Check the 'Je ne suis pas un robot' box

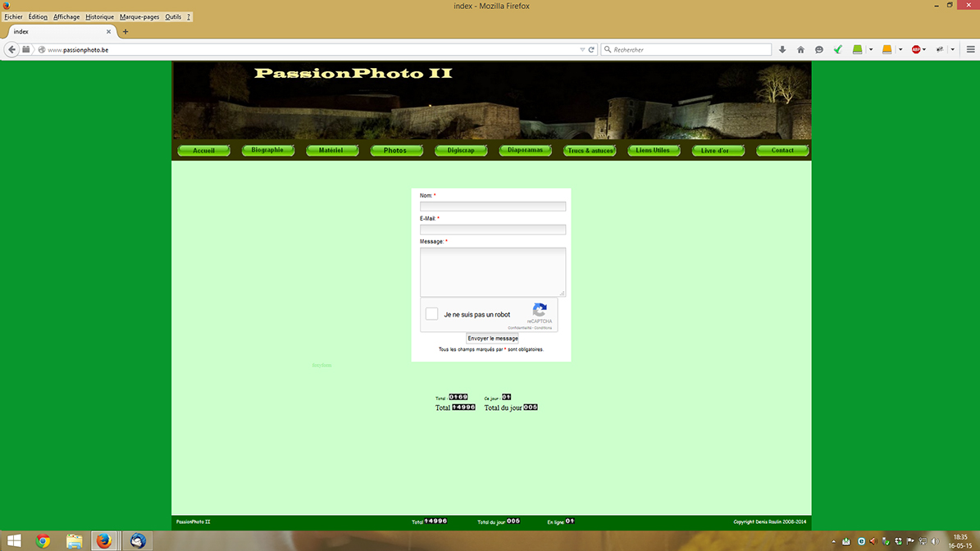[432, 314]
